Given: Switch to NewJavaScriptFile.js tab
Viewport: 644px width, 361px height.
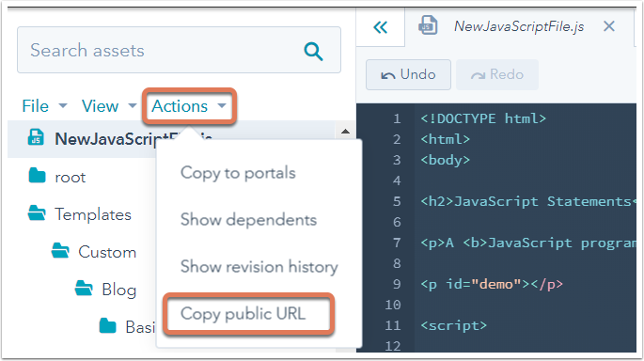Looking at the screenshot, I should [x=519, y=26].
